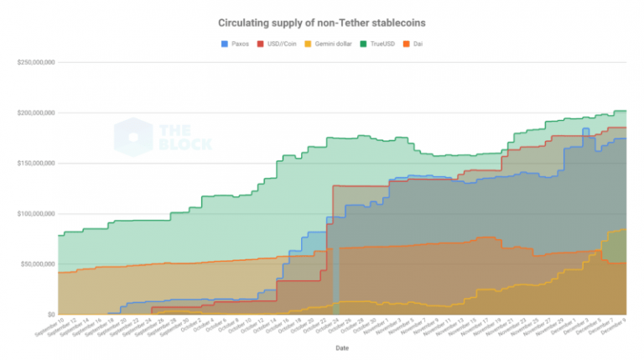The image size is (644, 360).
Task: Click the $250,000,000 y-axis label
Action: [36, 62]
